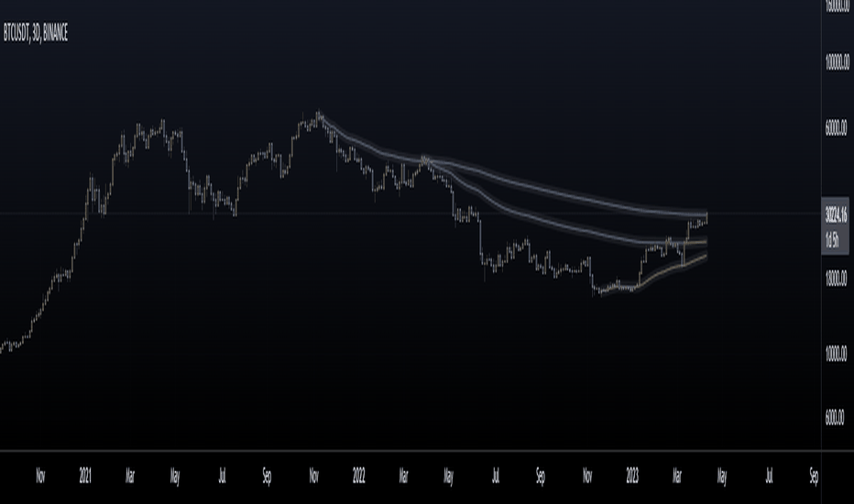Click the current price label 30224.16

pos(836,215)
